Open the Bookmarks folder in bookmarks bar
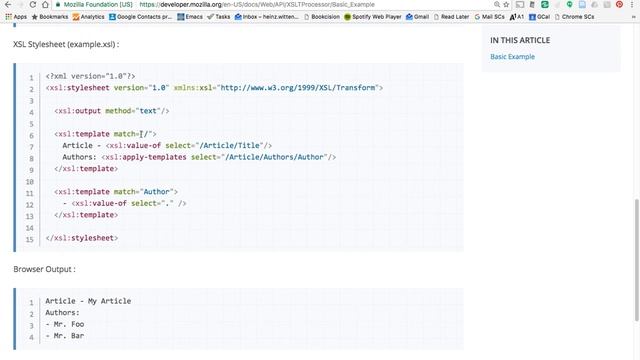This screenshot has width=640, height=360. point(50,17)
